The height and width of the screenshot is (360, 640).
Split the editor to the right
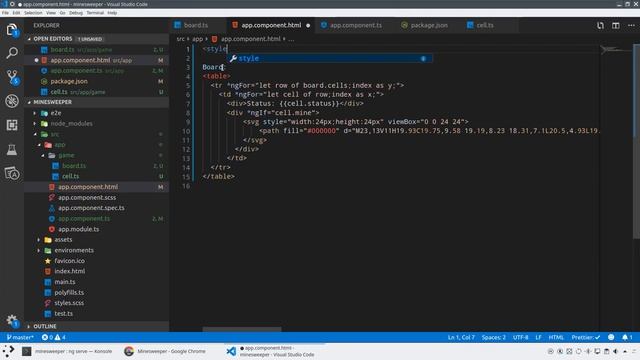[x=616, y=25]
